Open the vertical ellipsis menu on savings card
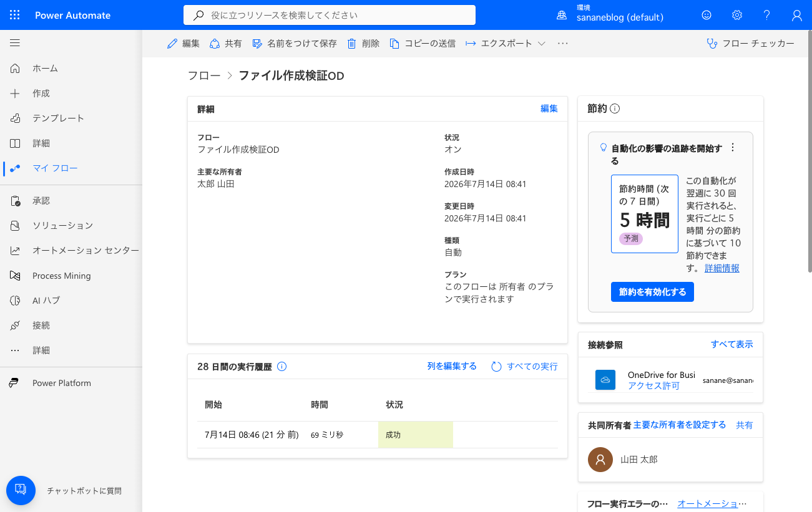The width and height of the screenshot is (812, 512). coord(733,148)
